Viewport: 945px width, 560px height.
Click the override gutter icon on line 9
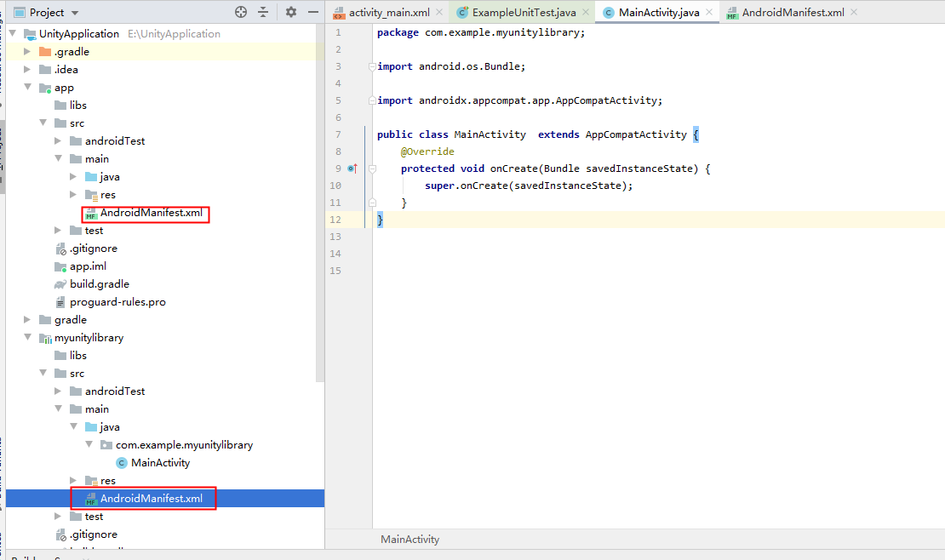(x=352, y=169)
